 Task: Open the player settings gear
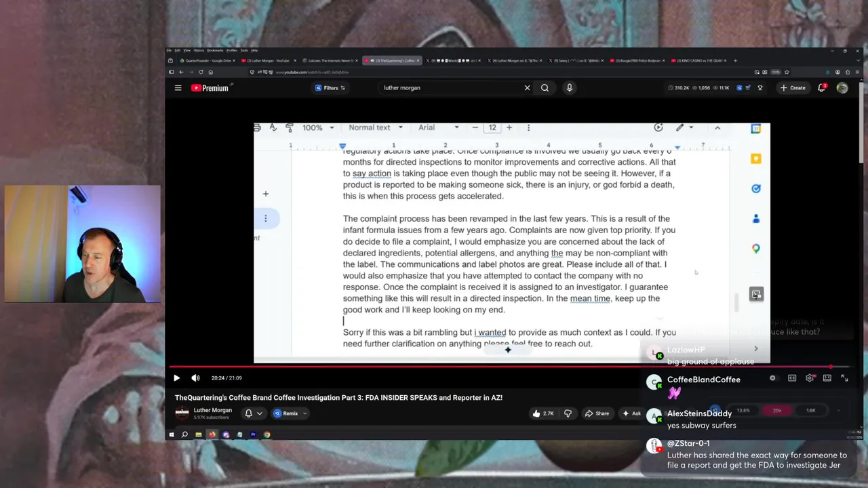(x=810, y=378)
